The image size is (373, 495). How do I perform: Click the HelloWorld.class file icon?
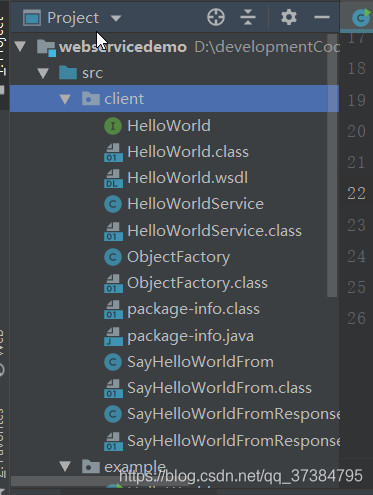pyautogui.click(x=113, y=152)
